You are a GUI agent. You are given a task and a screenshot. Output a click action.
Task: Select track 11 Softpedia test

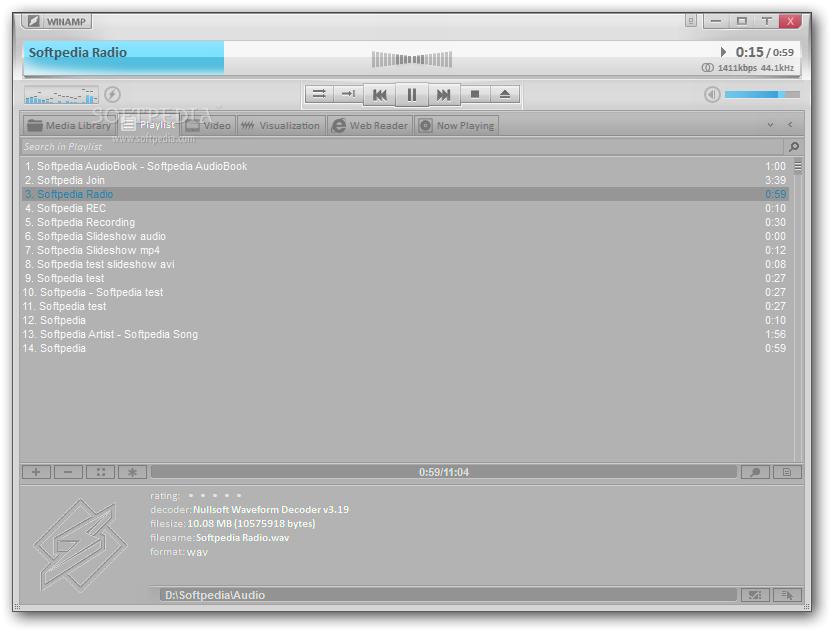click(405, 306)
